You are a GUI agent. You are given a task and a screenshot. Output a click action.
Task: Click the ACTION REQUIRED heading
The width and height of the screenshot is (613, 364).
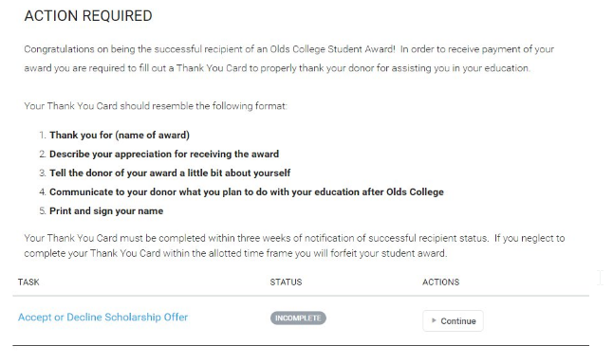tap(88, 16)
